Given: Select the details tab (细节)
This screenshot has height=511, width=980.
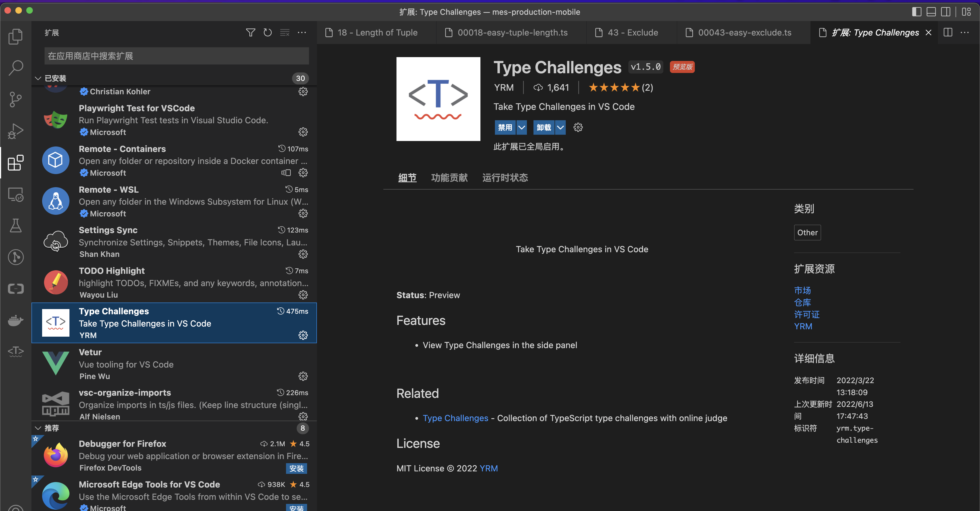Looking at the screenshot, I should (407, 178).
